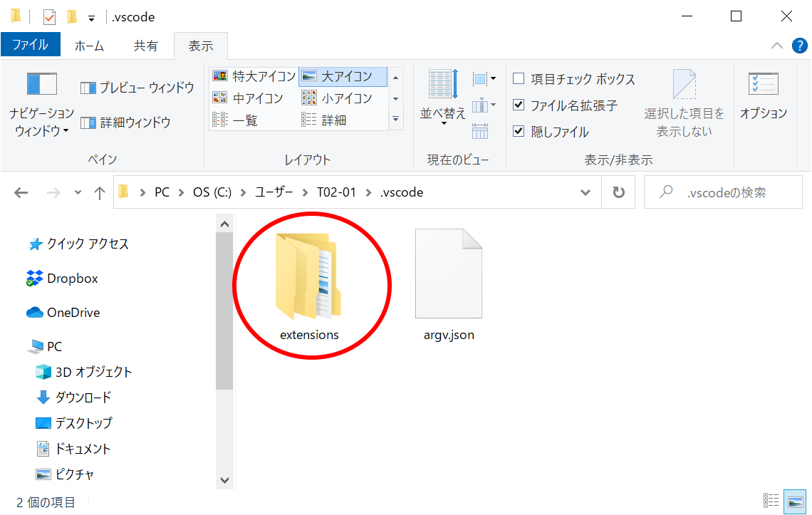812x515 pixels.
Task: Uncheck Hidden items (隠しファイル) checkbox
Action: coord(519,132)
